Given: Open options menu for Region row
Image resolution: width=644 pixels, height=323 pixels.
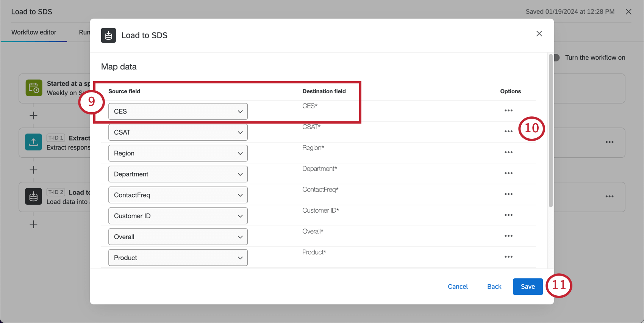Looking at the screenshot, I should pyautogui.click(x=508, y=152).
